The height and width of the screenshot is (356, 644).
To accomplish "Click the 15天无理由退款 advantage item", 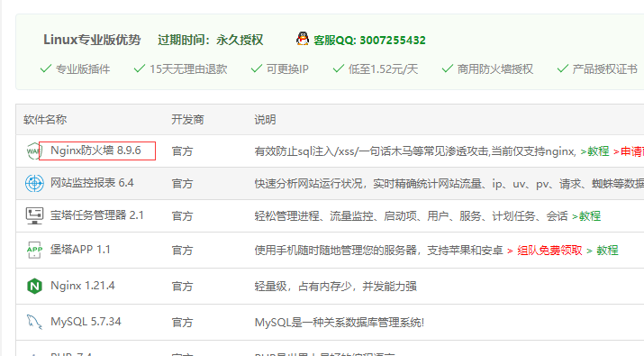I will 181,69.
